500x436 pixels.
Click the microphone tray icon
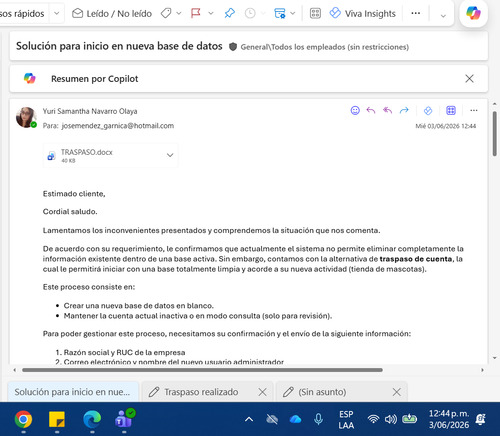(318, 419)
